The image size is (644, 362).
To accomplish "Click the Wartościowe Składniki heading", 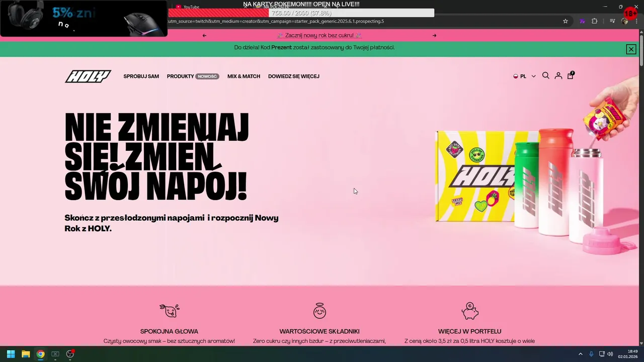I will click(319, 331).
